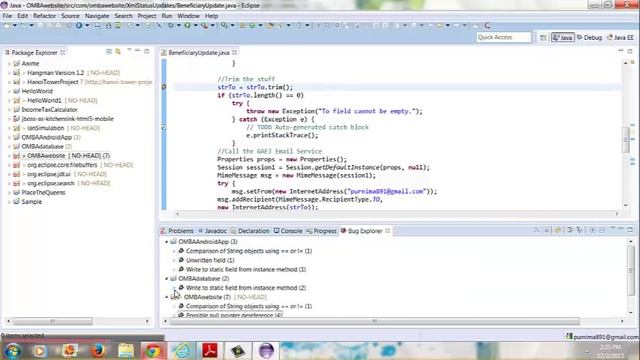Minimize the Package Explorer panel
Image resolution: width=640 pixels, height=360 pixels.
[138, 51]
